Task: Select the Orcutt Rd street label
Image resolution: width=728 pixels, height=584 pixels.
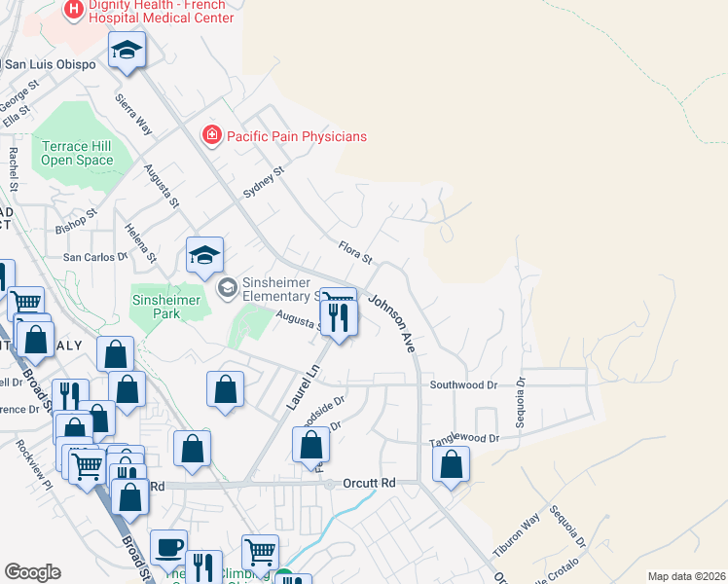Action: 369,484
